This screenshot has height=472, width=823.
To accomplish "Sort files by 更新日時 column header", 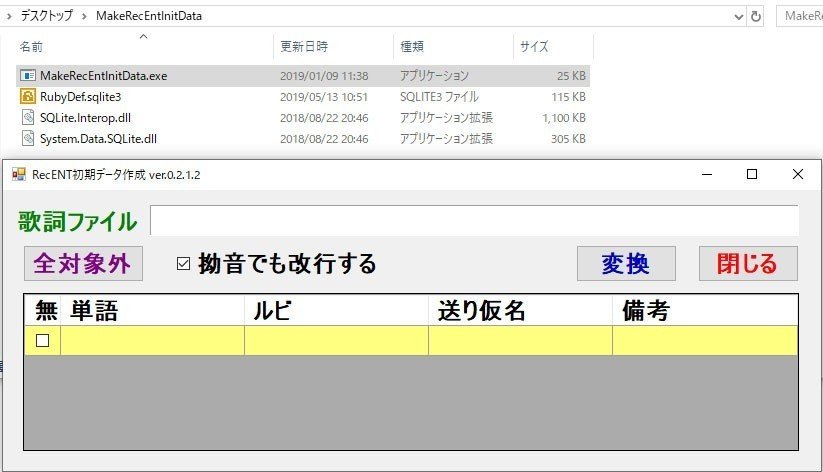I will (x=333, y=47).
